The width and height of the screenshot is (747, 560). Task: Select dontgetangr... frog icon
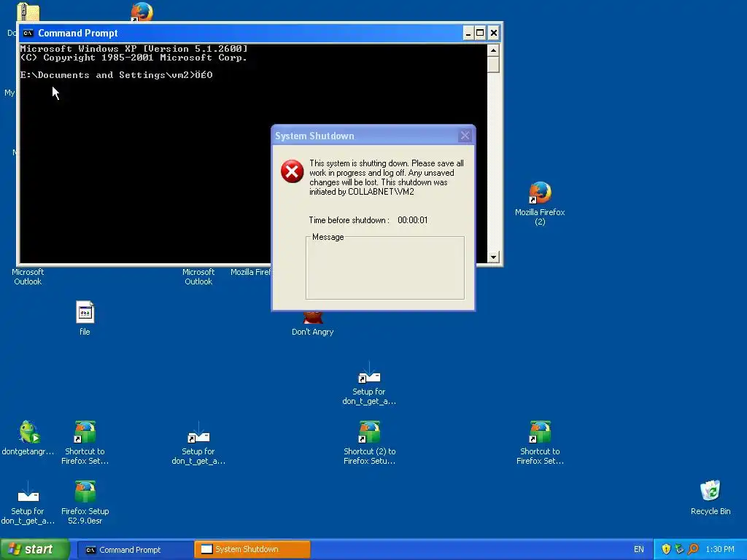[28, 432]
